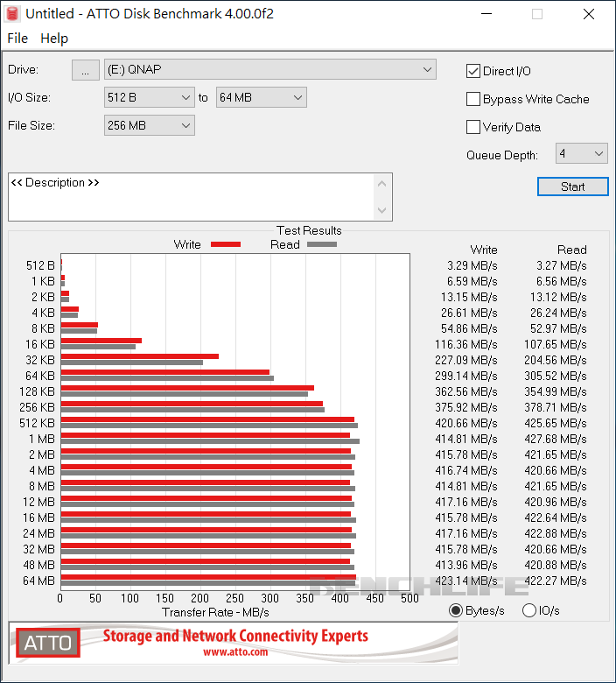Click the 8 KB row label in chart
The width and height of the screenshot is (616, 683).
[x=43, y=329]
